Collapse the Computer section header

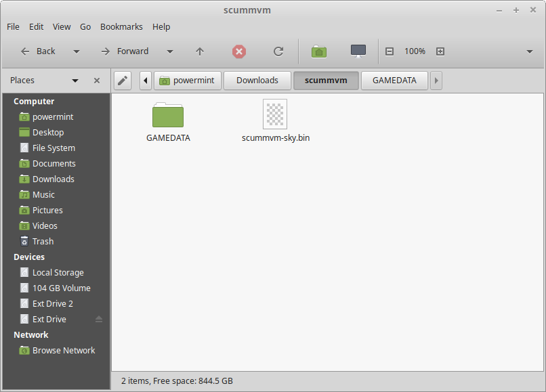pos(34,102)
